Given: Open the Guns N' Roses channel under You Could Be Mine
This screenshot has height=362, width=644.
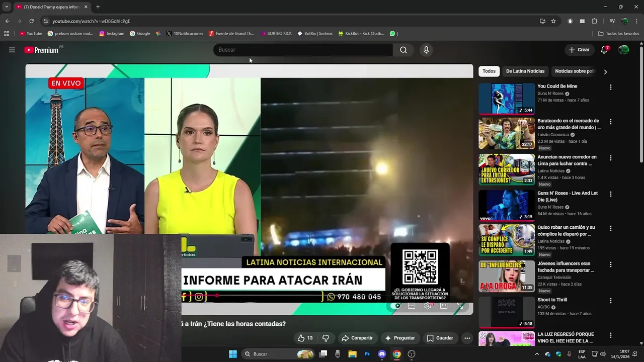Looking at the screenshot, I should pyautogui.click(x=550, y=94).
